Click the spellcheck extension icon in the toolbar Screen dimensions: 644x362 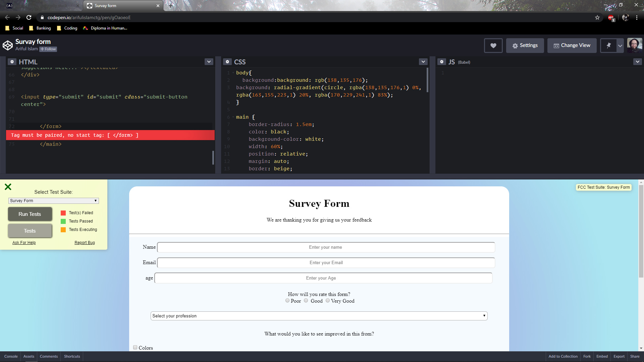[610, 18]
